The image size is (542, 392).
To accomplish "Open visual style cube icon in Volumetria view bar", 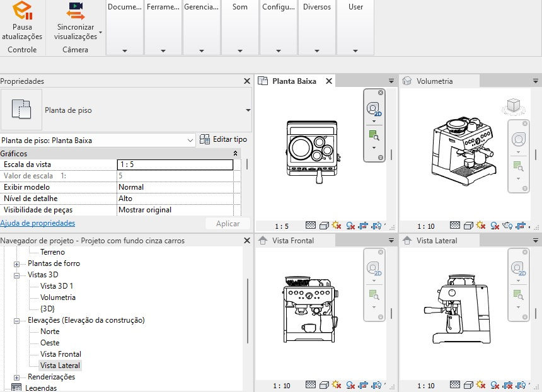I will point(468,226).
